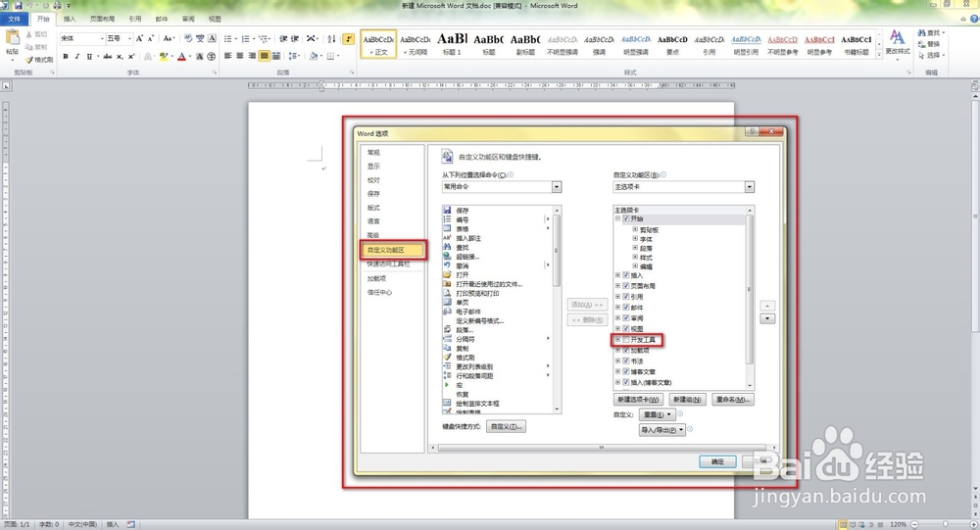Viewport: 980px width, 530px height.
Task: Click the 新建选项卡 button
Action: pos(638,400)
